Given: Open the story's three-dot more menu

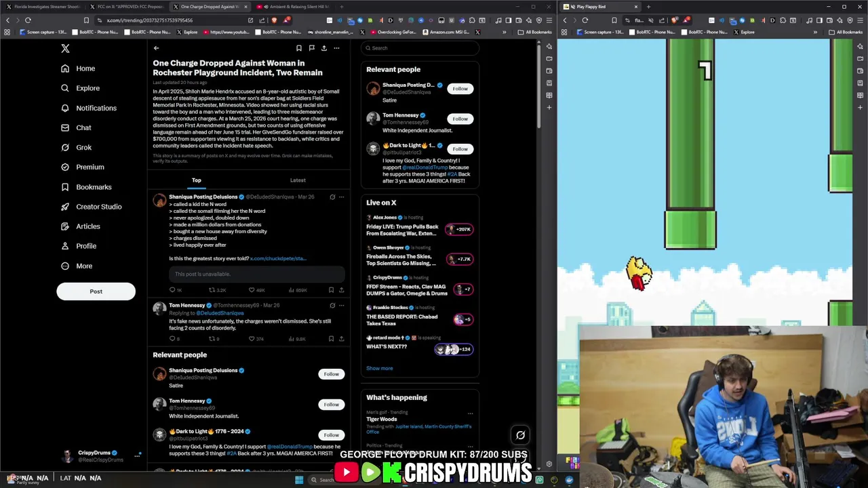Looking at the screenshot, I should click(336, 48).
